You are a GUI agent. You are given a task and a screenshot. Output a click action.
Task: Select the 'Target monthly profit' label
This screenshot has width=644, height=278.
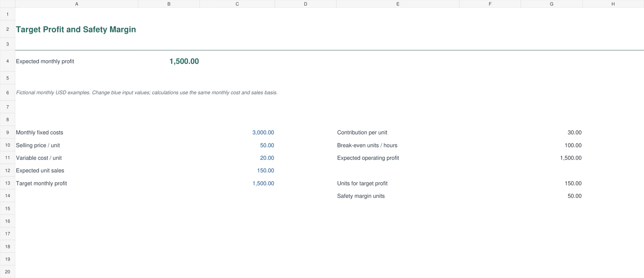pos(42,184)
